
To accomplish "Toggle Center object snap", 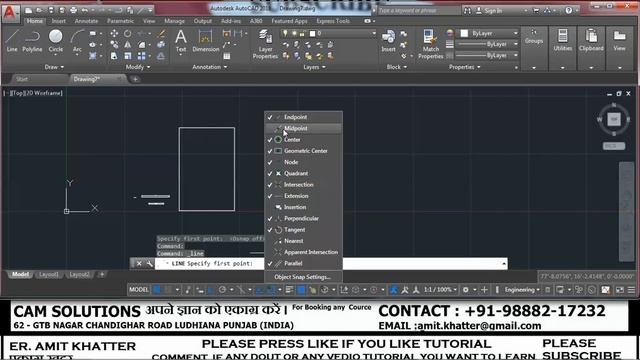I will click(x=303, y=140).
